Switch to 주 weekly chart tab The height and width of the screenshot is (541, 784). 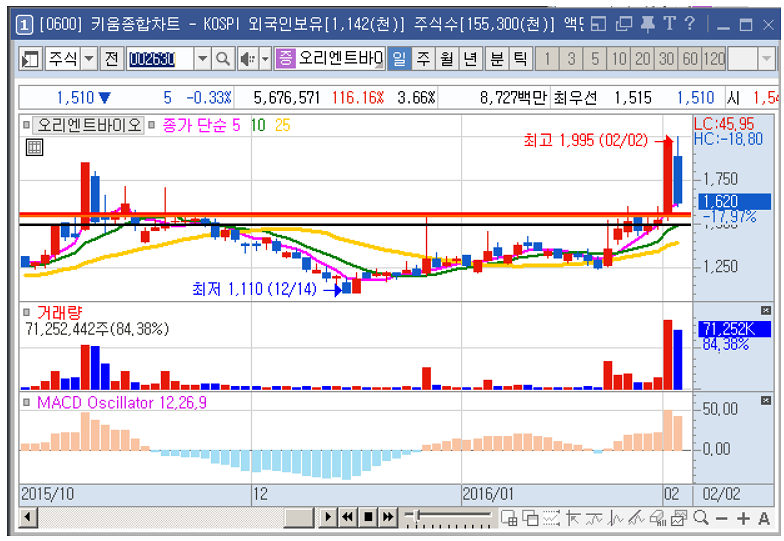(423, 59)
